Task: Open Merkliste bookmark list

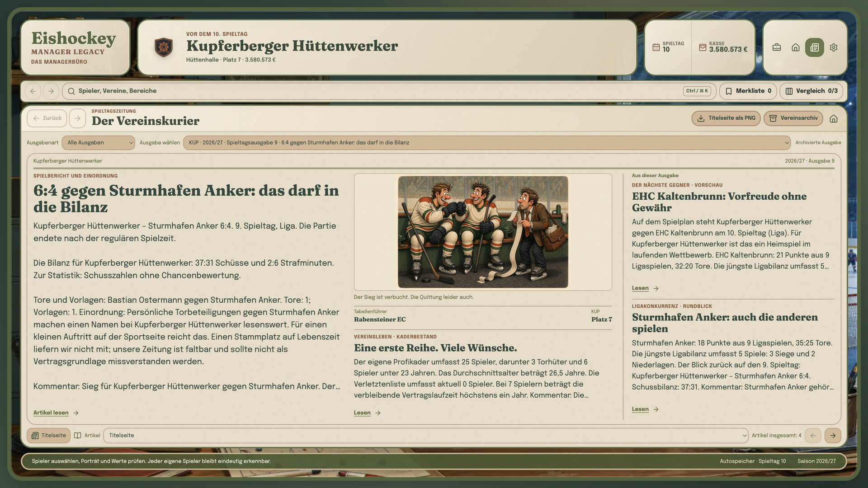Action: pos(748,91)
